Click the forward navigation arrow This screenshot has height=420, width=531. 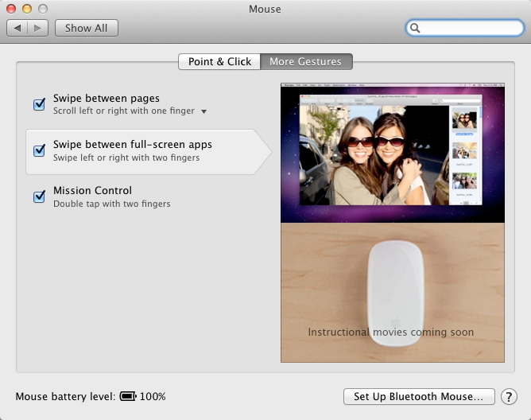[37, 28]
